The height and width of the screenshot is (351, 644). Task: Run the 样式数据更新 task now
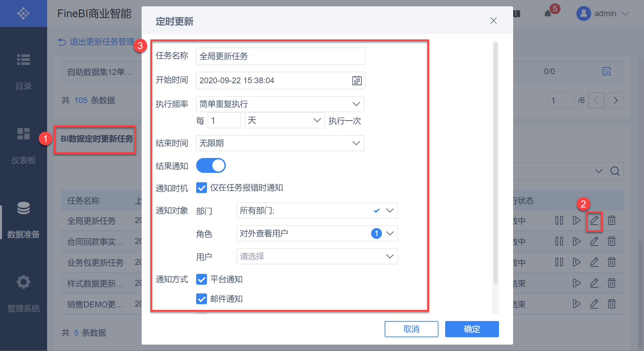(x=577, y=283)
